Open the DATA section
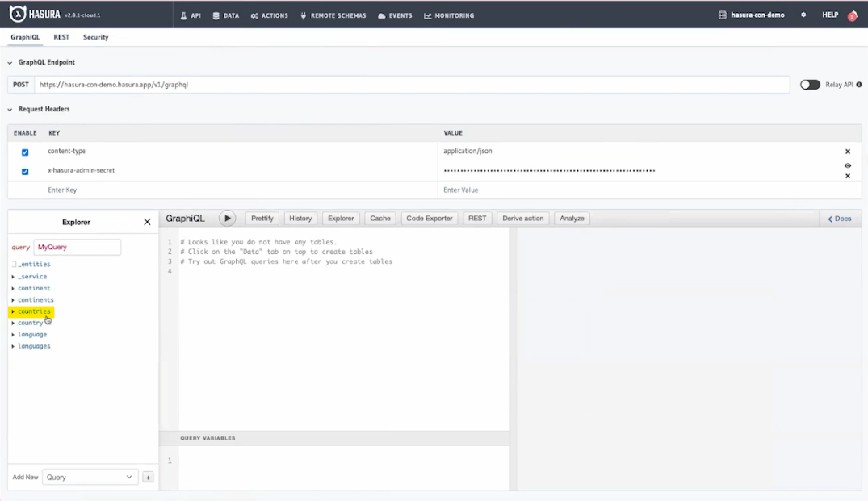This screenshot has width=868, height=501. [226, 15]
